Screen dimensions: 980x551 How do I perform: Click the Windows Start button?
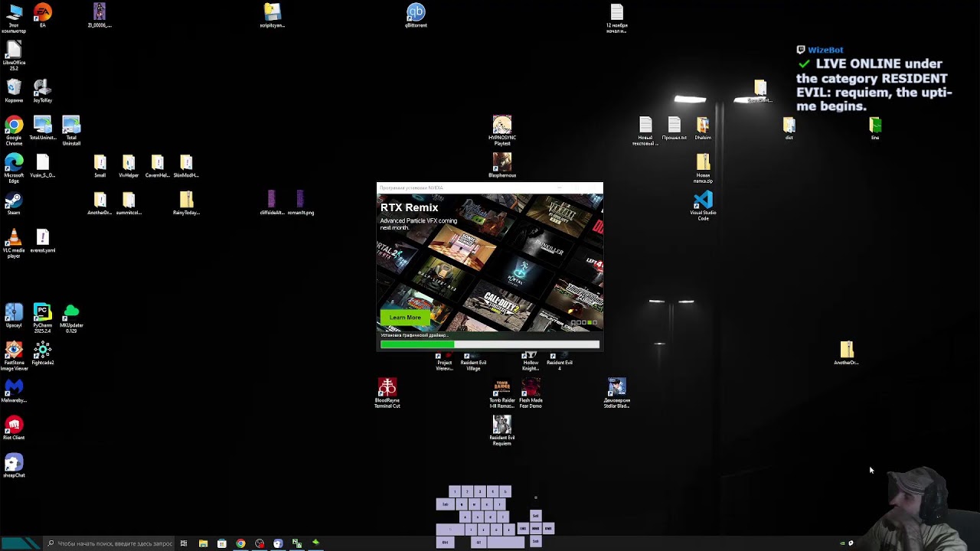(21, 543)
